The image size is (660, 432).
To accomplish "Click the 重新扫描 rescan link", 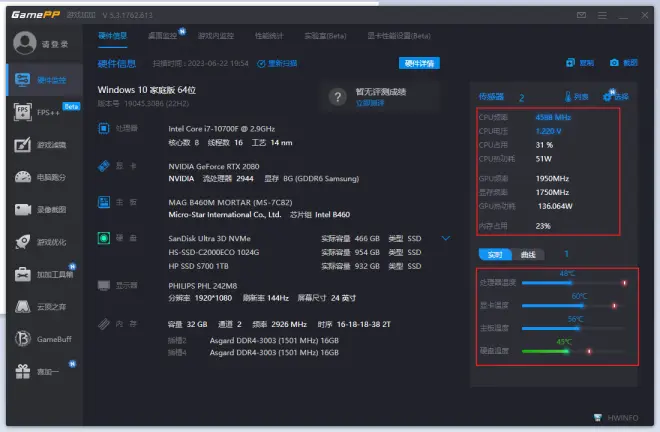I will 277,64.
